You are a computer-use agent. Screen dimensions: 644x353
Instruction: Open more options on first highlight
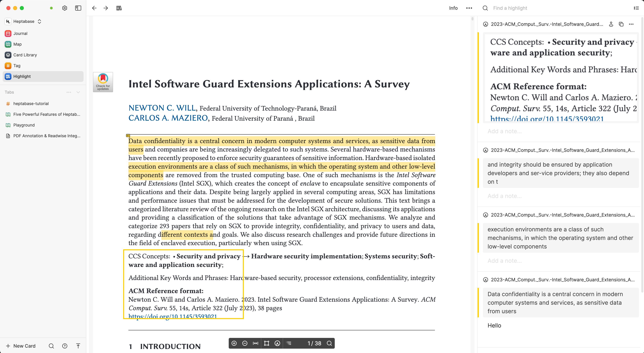point(631,24)
